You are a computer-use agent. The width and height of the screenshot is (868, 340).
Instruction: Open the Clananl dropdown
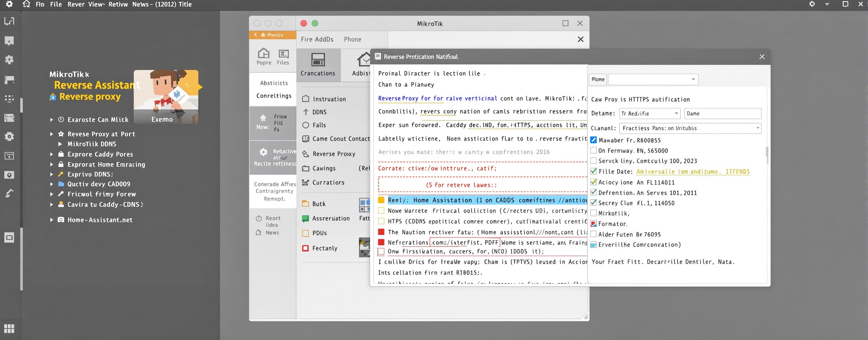pos(690,128)
